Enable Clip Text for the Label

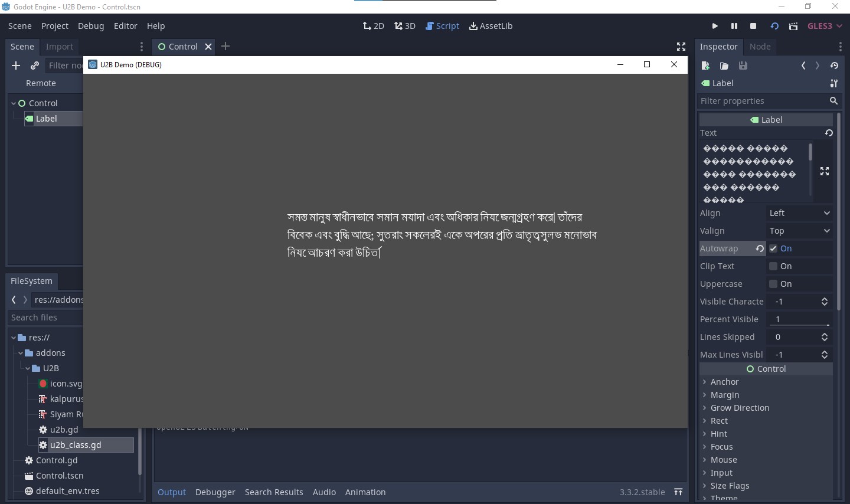773,266
